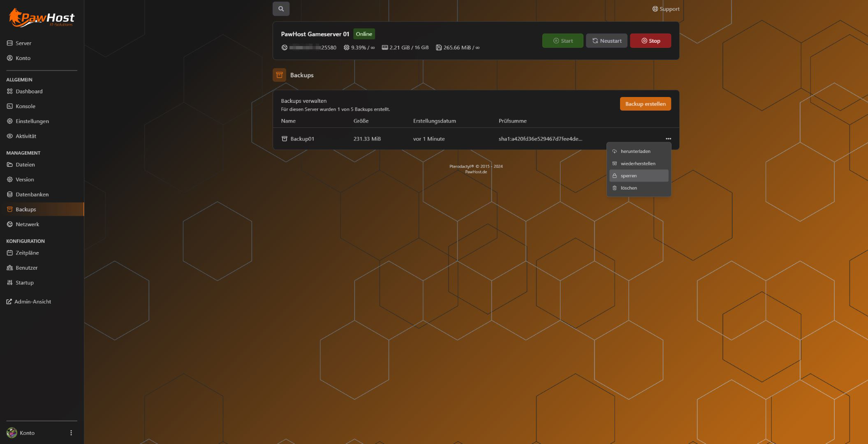Choose löschen to delete backup
Image resolution: width=868 pixels, height=444 pixels.
point(629,188)
